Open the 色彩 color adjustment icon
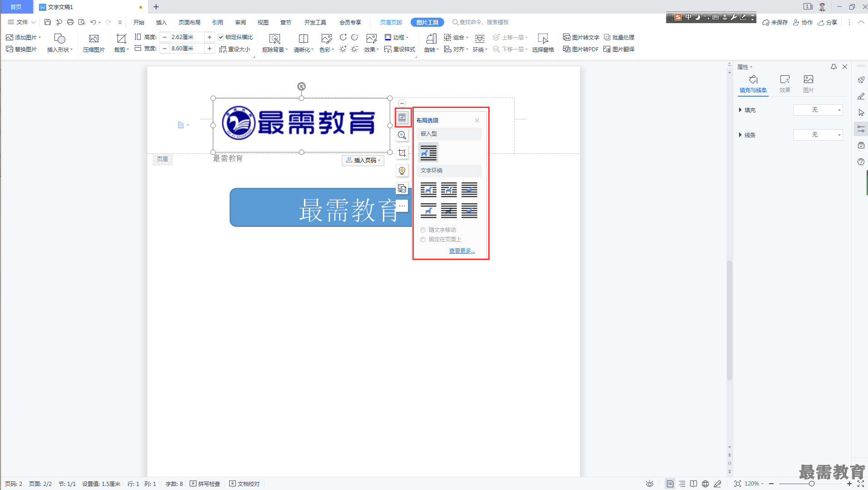Screen dimensions: 868x490 [x=326, y=39]
